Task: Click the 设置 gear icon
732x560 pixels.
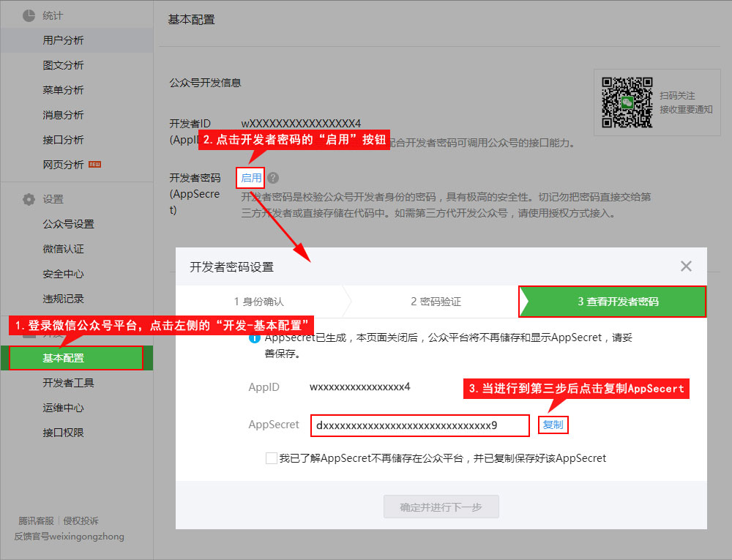Action: tap(29, 199)
